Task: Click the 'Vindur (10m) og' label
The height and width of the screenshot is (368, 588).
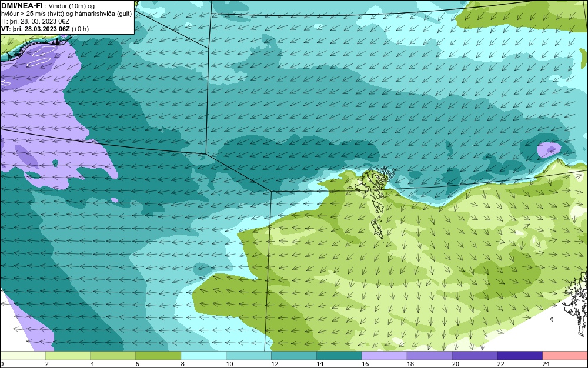Action: (x=72, y=6)
